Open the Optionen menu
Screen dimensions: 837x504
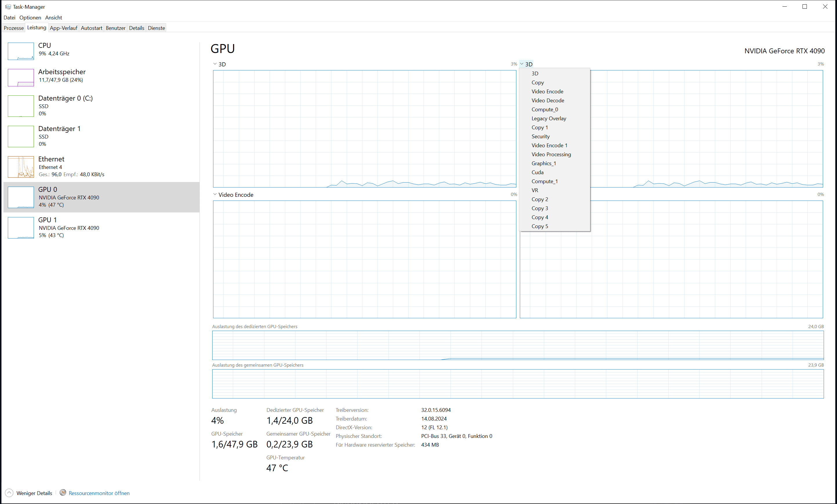click(30, 18)
